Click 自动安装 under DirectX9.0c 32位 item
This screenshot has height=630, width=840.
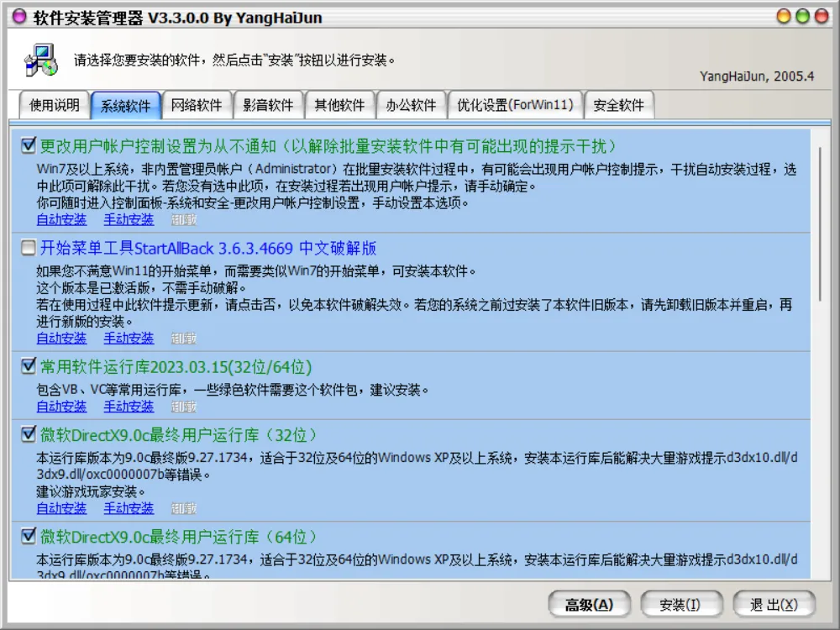coord(61,508)
